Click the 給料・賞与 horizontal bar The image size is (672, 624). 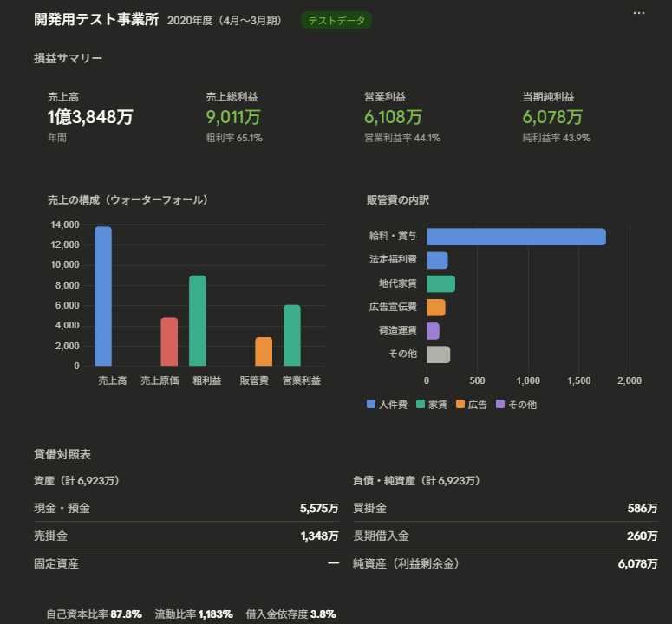pos(516,237)
